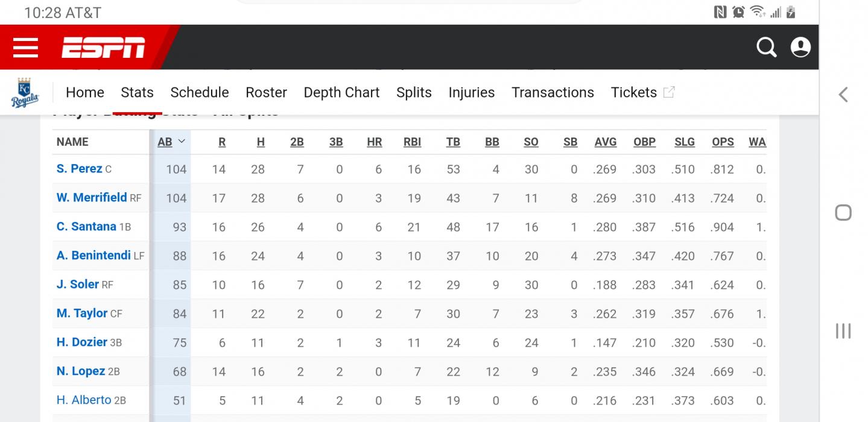Open the ESPN hamburger menu
The height and width of the screenshot is (422, 868).
coord(25,47)
